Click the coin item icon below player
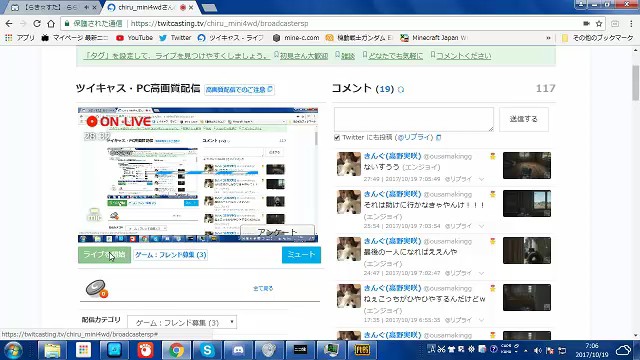The height and width of the screenshot is (360, 640). (97, 289)
